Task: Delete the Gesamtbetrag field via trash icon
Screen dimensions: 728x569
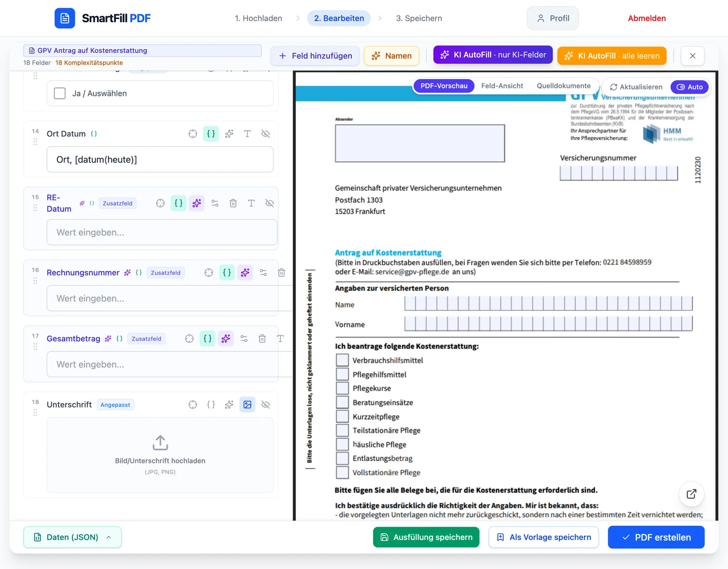Action: point(262,339)
